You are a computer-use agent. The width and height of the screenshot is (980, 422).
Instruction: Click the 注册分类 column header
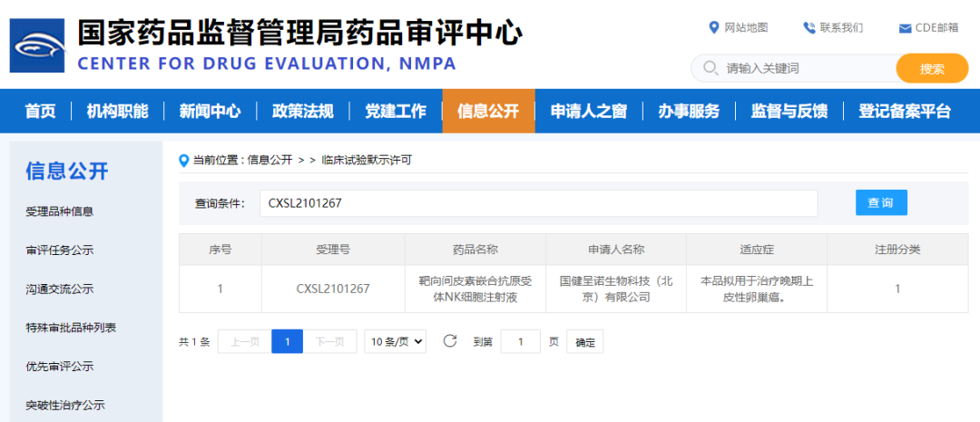coord(897,250)
